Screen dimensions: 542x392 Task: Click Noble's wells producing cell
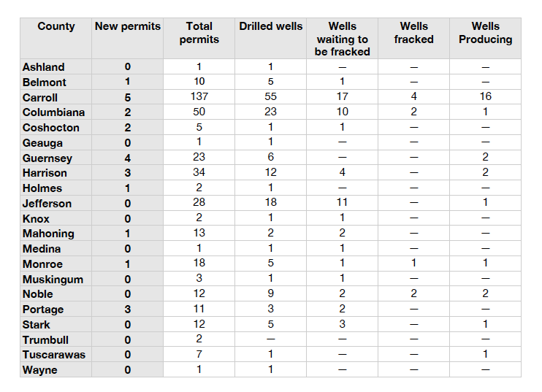485,293
